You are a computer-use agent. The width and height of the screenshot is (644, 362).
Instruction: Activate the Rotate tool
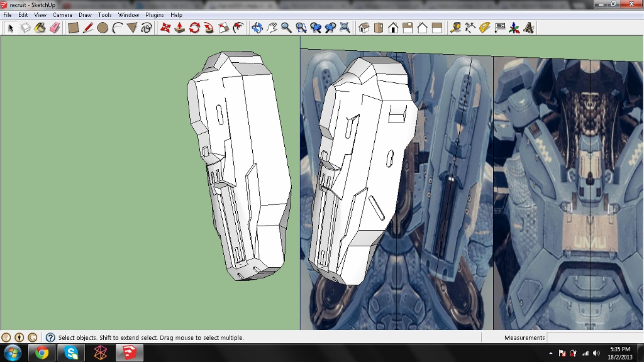tap(194, 28)
